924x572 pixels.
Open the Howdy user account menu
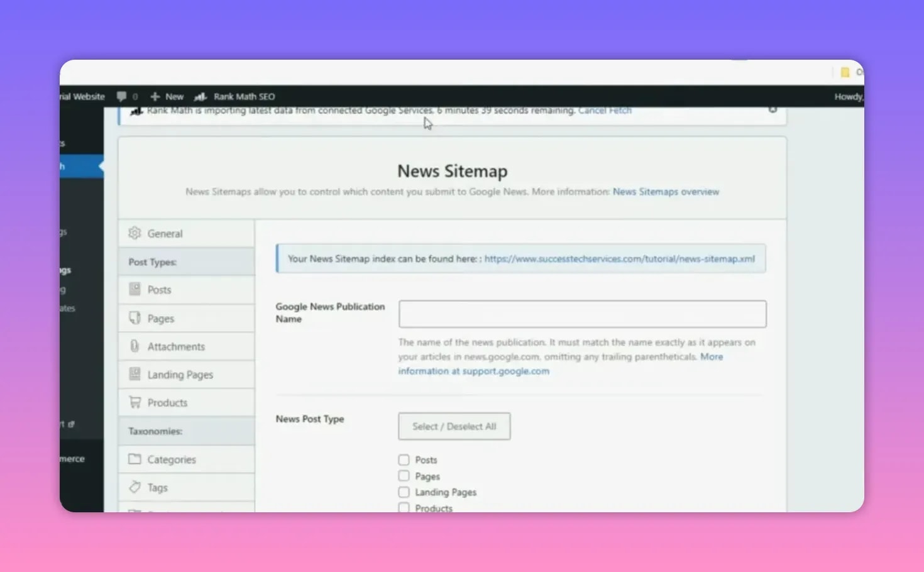[x=848, y=96]
